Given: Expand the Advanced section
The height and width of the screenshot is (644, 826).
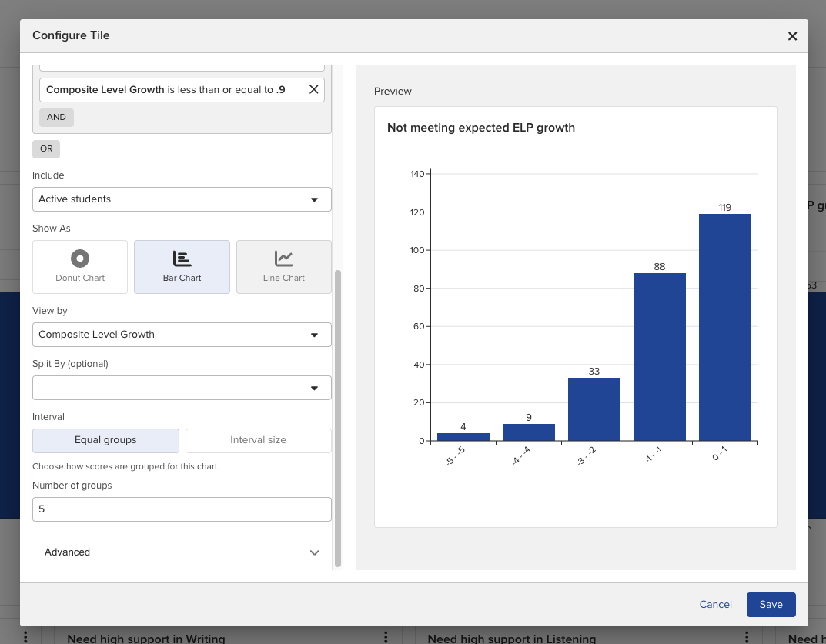Looking at the screenshot, I should point(182,552).
